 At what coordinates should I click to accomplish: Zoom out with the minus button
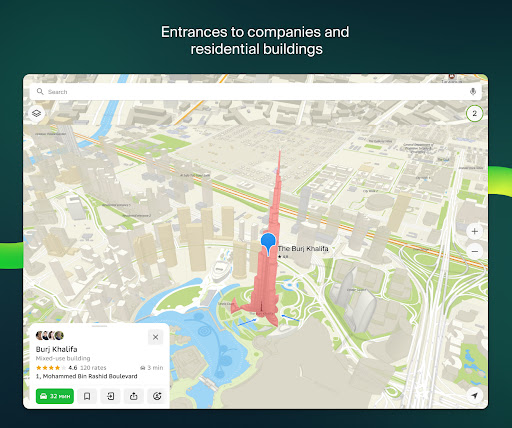[475, 251]
